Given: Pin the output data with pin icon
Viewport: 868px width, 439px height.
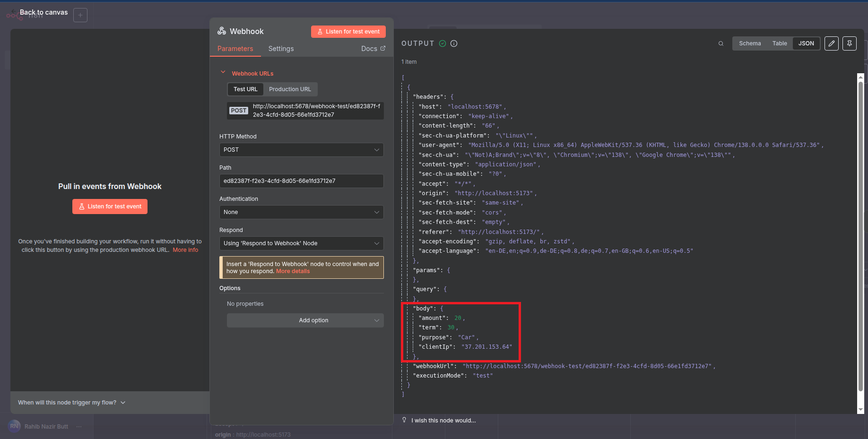Looking at the screenshot, I should click(849, 43).
